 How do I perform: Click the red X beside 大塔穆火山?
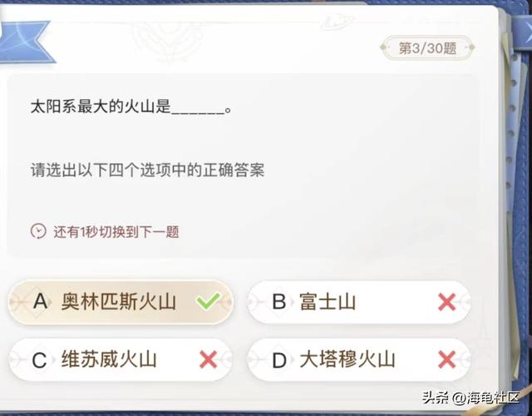(446, 359)
